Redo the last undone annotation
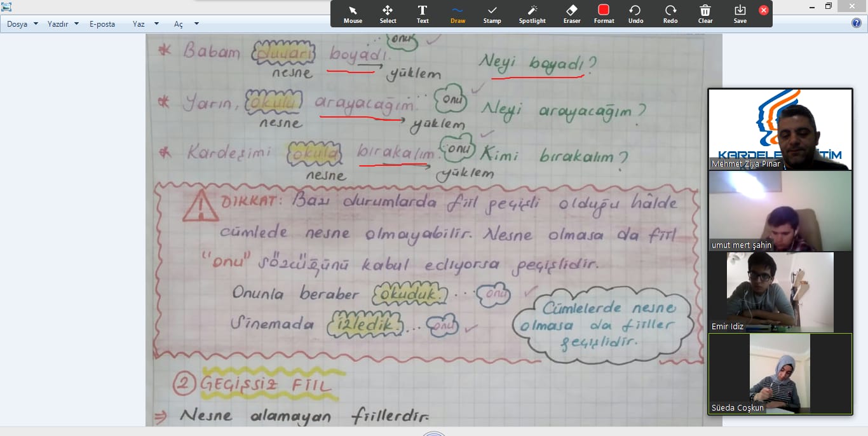Image resolution: width=868 pixels, height=436 pixels. click(670, 13)
